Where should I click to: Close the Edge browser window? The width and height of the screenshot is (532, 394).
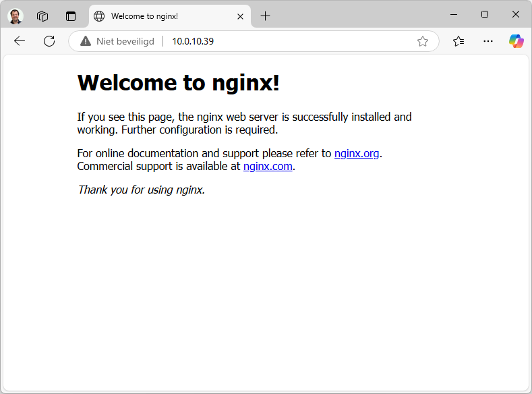coord(515,14)
